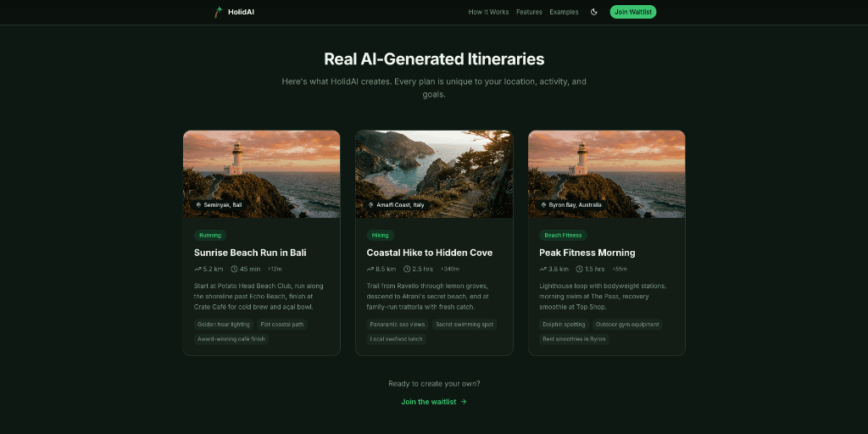Select the Running category badge
Image resolution: width=868 pixels, height=434 pixels.
(210, 236)
